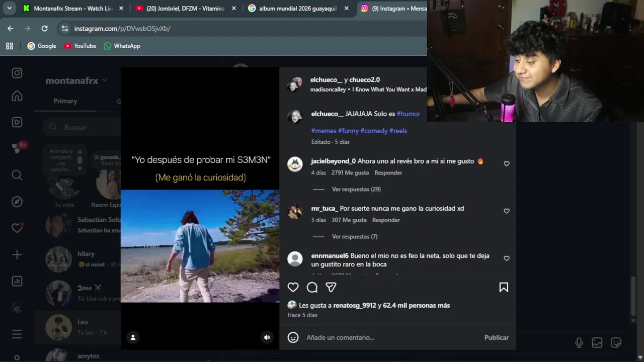Image resolution: width=644 pixels, height=362 pixels.
Task: Switch to Instagram Mensajes tab
Action: [x=394, y=8]
